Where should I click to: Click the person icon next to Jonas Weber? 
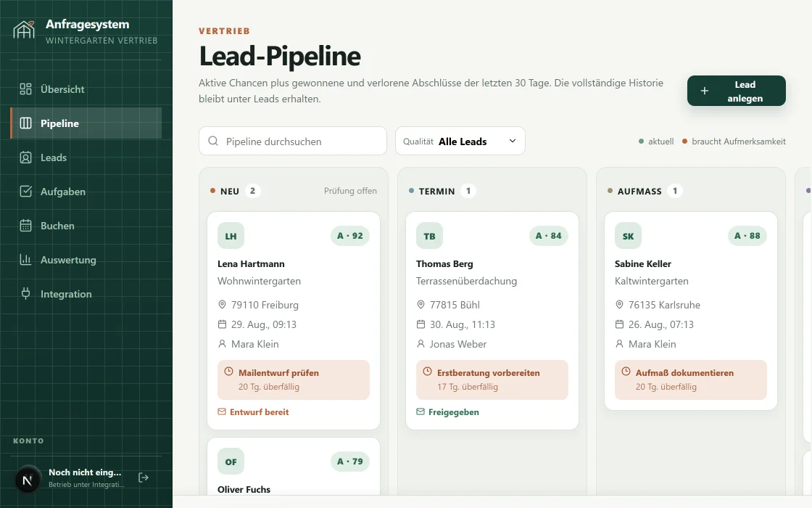[x=420, y=344]
